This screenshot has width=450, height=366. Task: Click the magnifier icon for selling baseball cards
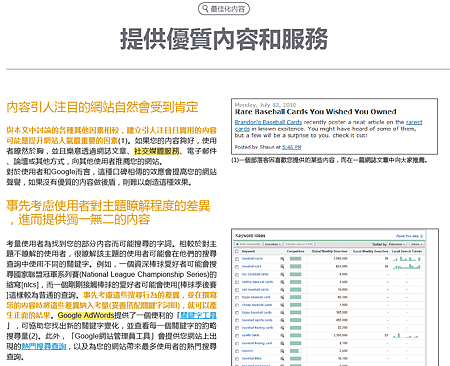click(x=282, y=282)
